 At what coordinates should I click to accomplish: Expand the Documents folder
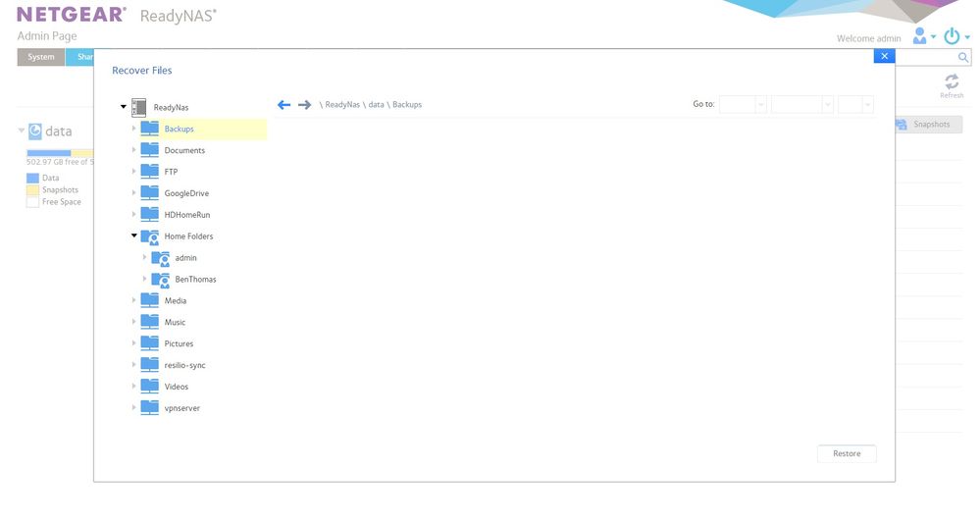pyautogui.click(x=134, y=150)
